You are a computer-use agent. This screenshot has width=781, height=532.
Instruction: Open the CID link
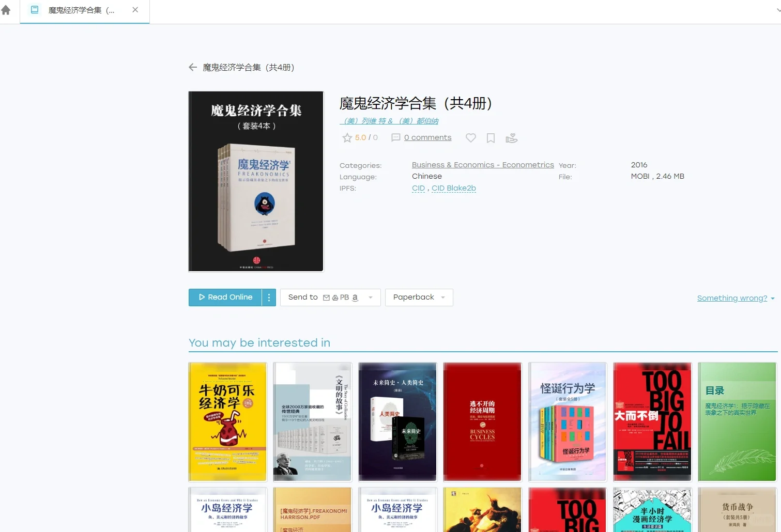(x=418, y=188)
